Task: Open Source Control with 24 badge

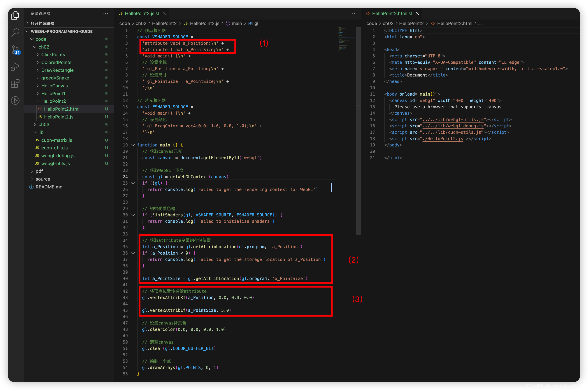Action: pos(15,50)
